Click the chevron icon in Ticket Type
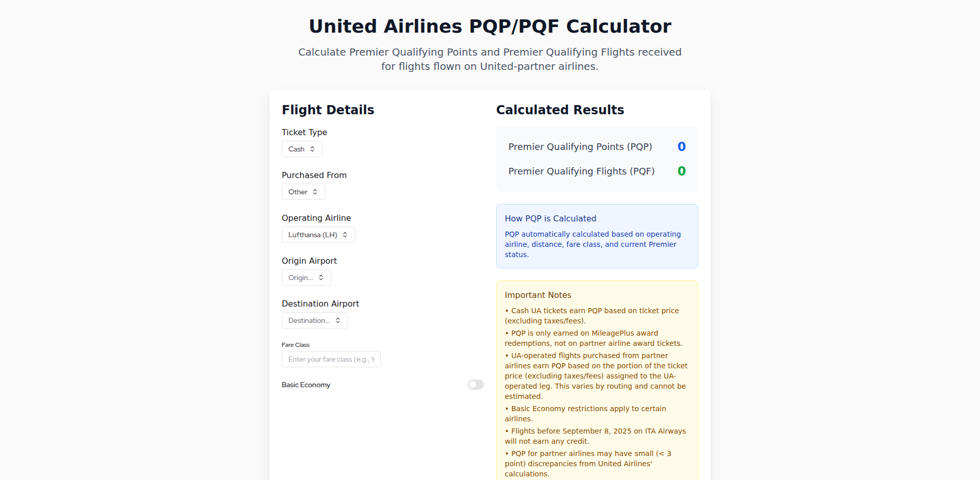 point(312,149)
